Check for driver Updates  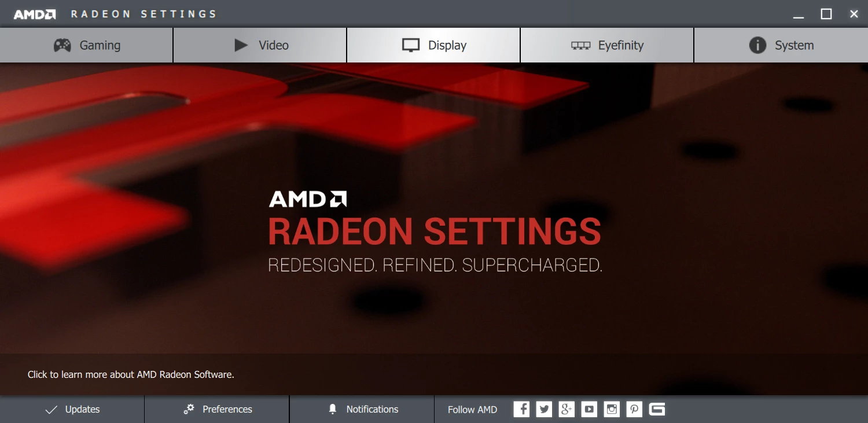click(x=72, y=409)
